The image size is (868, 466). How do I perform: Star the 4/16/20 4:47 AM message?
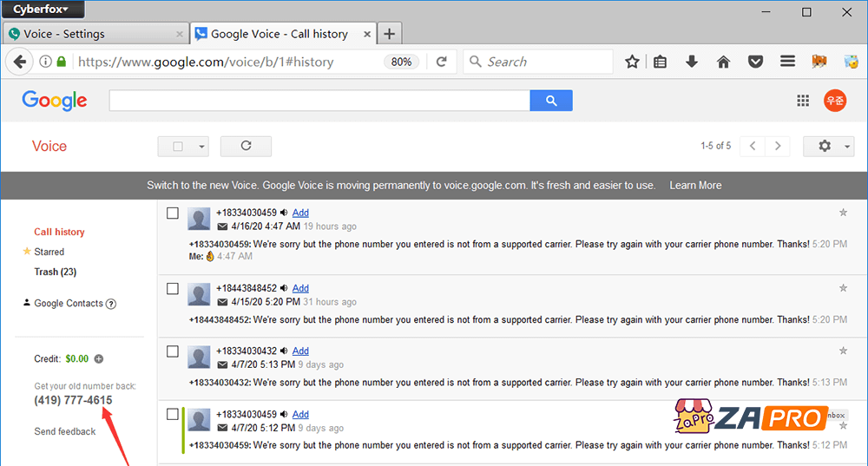pos(843,213)
